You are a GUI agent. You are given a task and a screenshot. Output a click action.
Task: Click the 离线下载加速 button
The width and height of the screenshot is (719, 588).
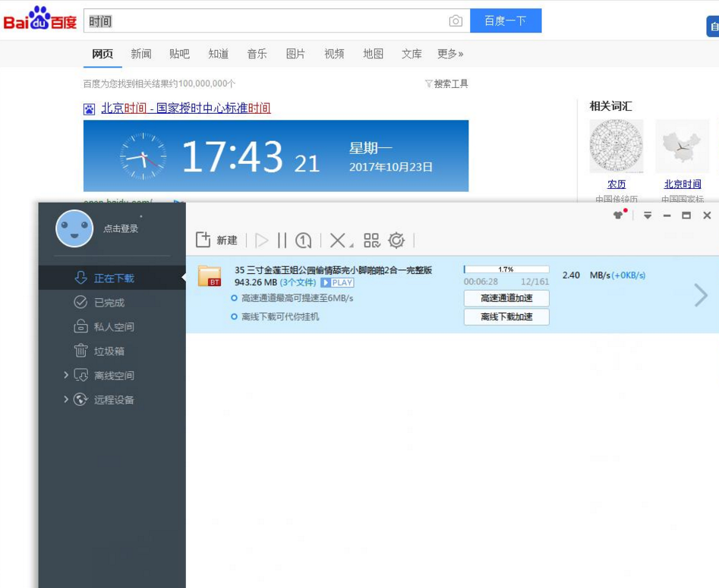click(506, 316)
